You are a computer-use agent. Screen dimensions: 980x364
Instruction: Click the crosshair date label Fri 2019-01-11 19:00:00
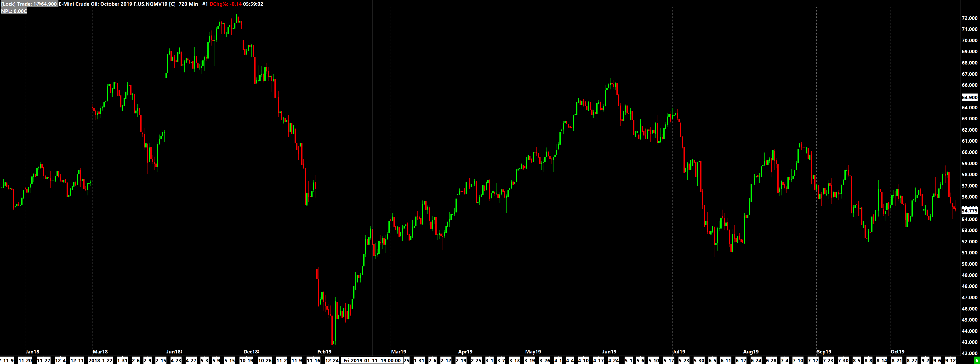coord(372,360)
